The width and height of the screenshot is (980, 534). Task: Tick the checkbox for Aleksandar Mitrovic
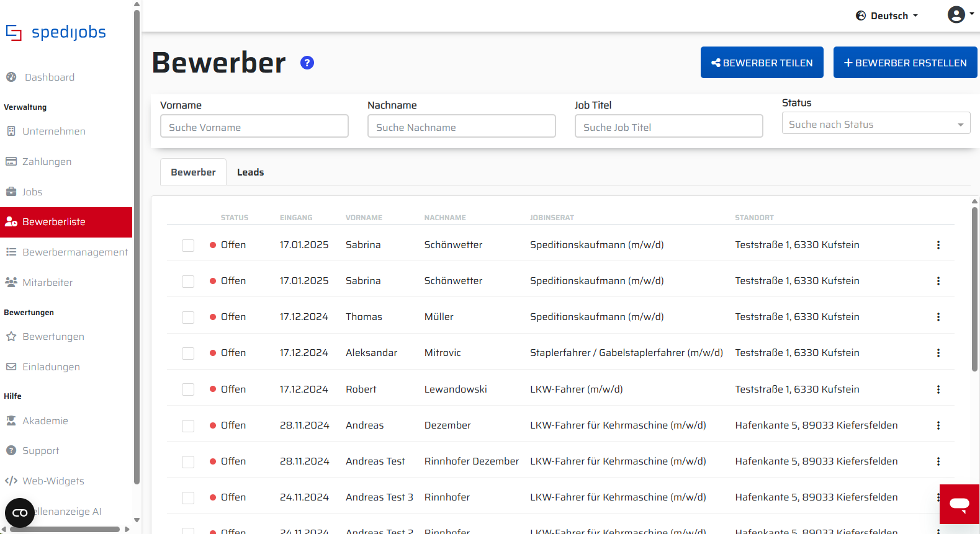click(x=188, y=354)
